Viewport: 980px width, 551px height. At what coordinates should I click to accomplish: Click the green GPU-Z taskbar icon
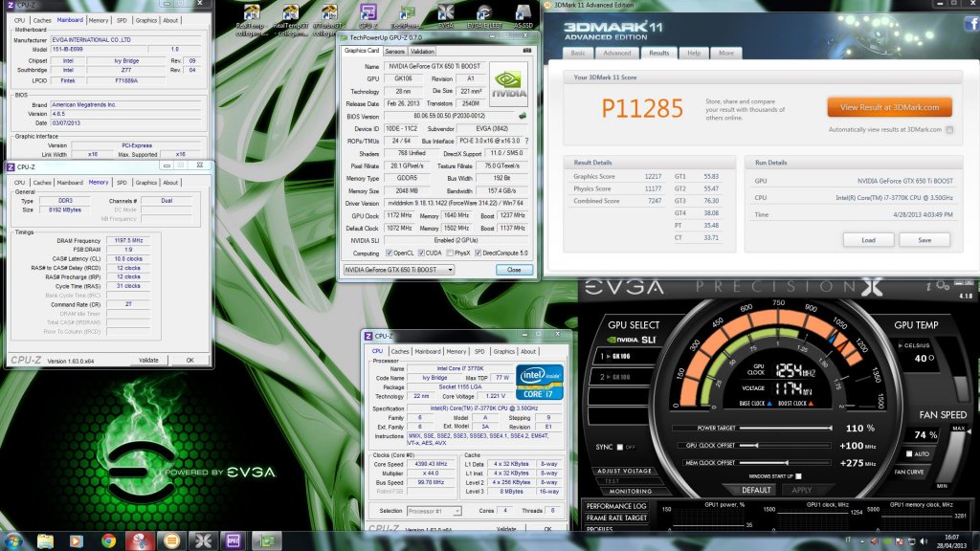coord(267,540)
